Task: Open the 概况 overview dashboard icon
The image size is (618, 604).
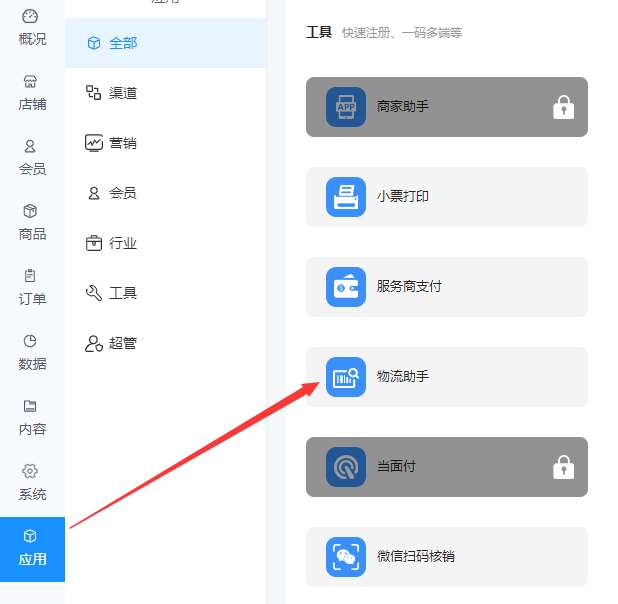Action: coord(30,17)
